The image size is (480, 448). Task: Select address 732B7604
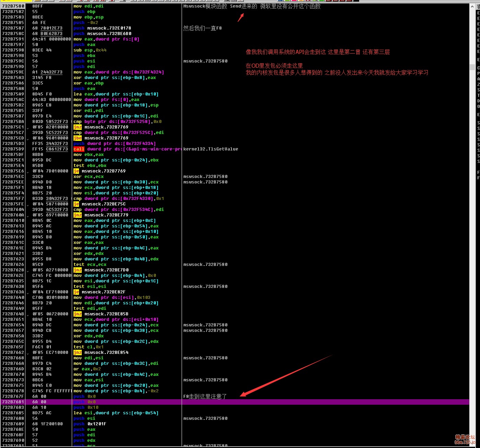point(13,210)
